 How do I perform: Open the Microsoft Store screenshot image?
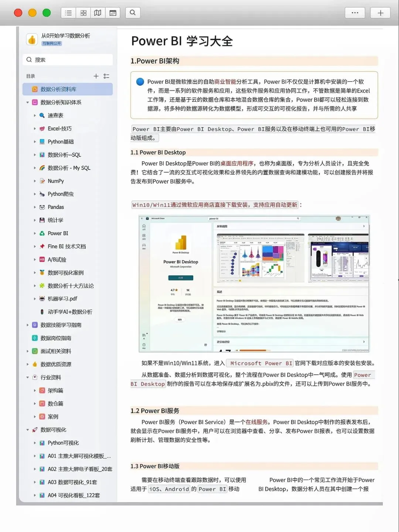click(x=254, y=283)
